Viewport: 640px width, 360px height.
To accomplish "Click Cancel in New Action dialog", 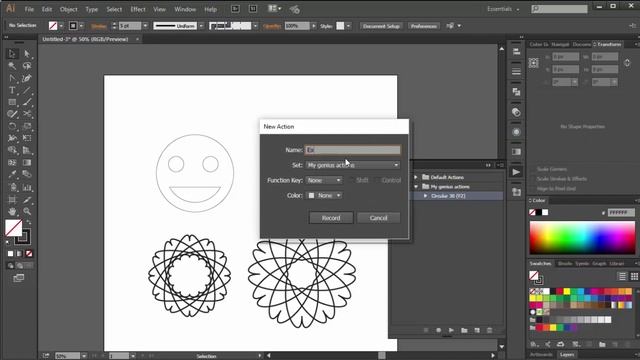I will pyautogui.click(x=378, y=218).
